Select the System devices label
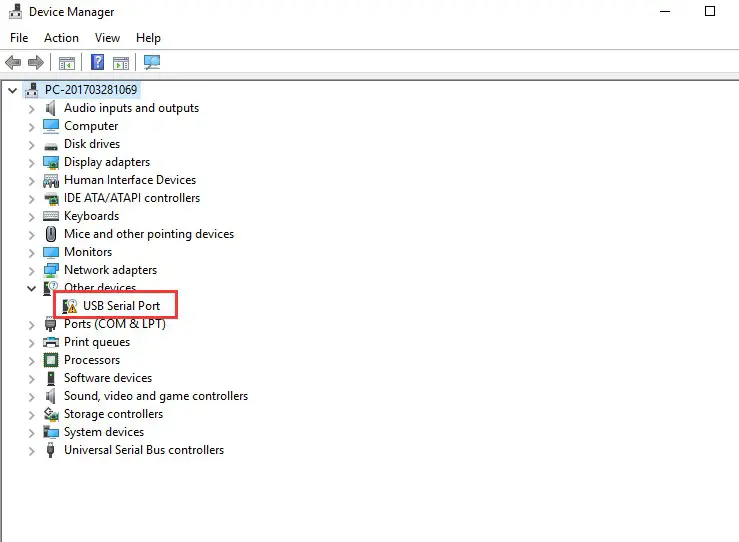739x542 pixels. tap(104, 432)
